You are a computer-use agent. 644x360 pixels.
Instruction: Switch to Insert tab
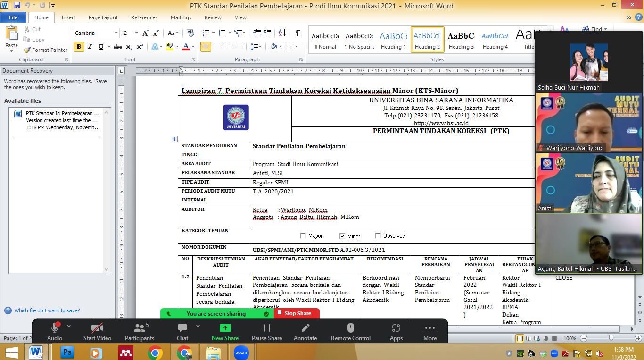(68, 17)
